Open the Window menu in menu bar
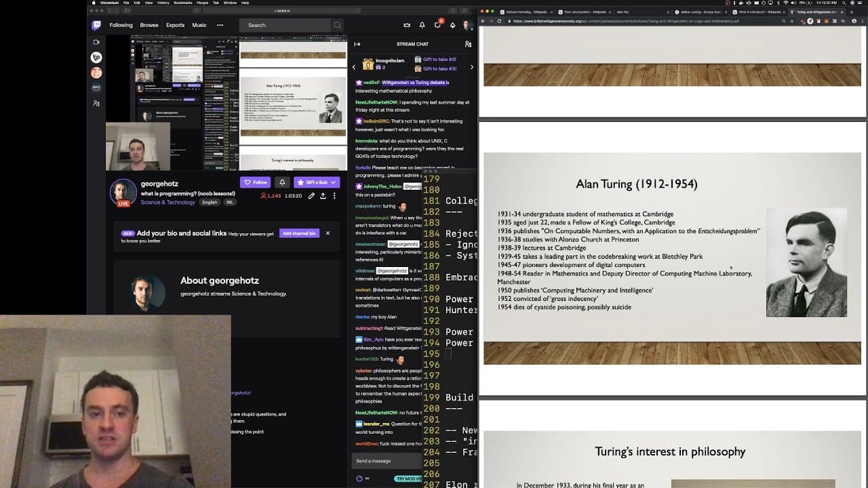 (x=230, y=3)
